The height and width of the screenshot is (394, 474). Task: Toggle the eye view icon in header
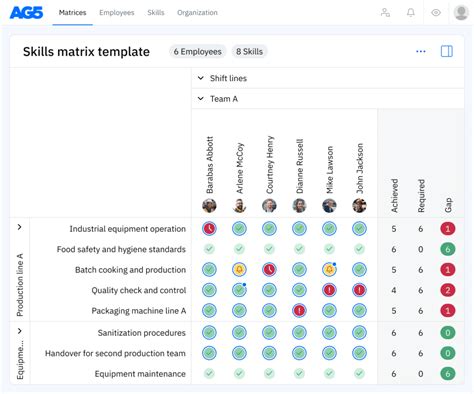pos(436,13)
